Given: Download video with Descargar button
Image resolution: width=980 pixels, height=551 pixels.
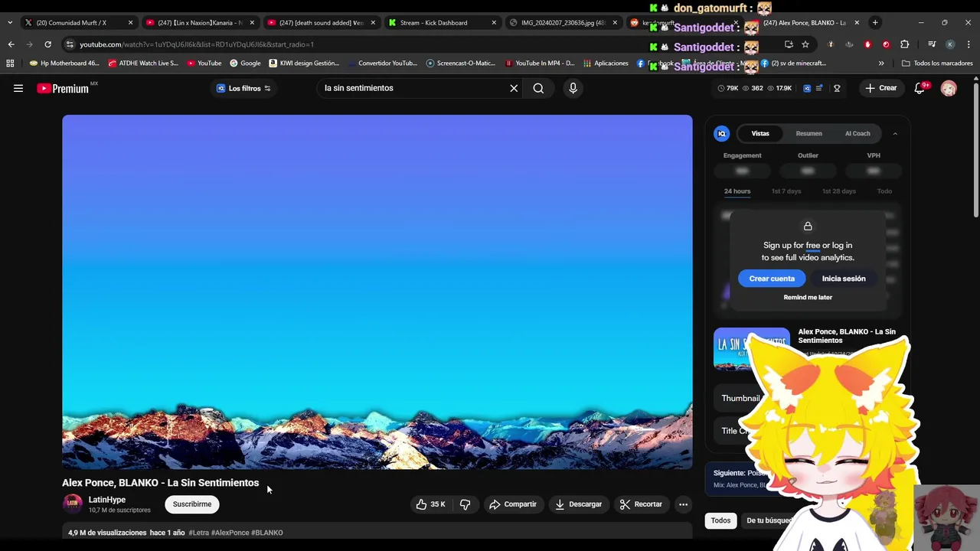Looking at the screenshot, I should pos(578,504).
